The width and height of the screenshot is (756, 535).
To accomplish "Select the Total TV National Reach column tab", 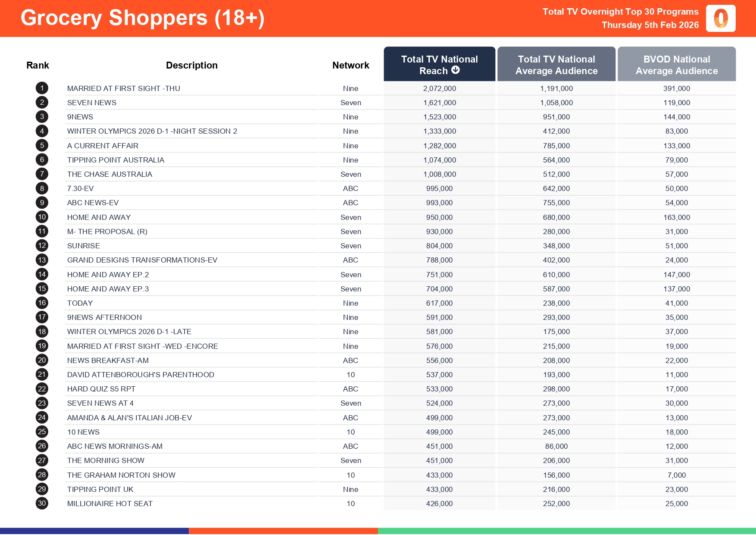I will tap(439, 64).
